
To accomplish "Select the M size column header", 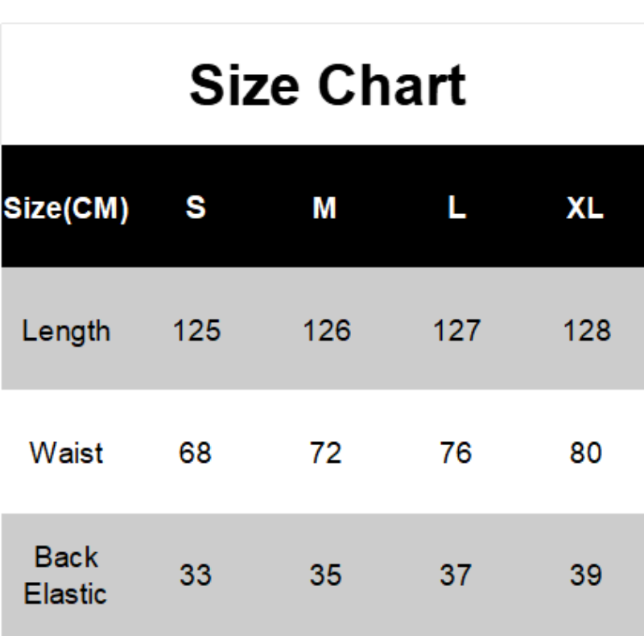I will 324,208.
